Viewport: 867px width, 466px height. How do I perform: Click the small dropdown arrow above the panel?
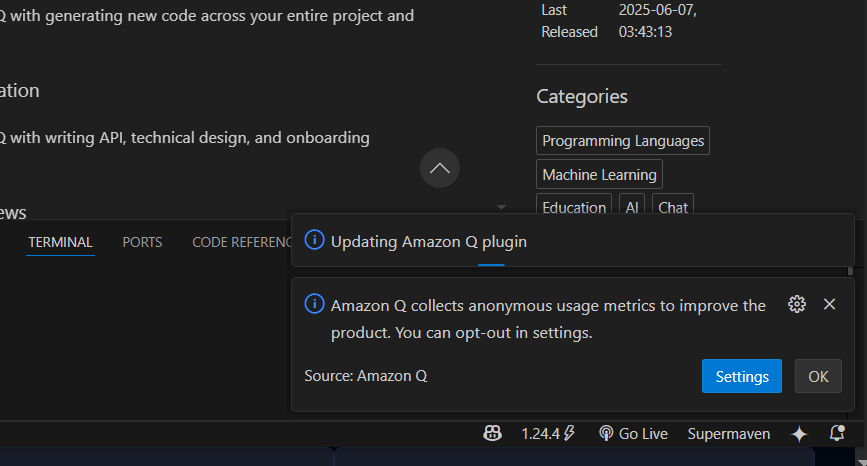point(501,208)
